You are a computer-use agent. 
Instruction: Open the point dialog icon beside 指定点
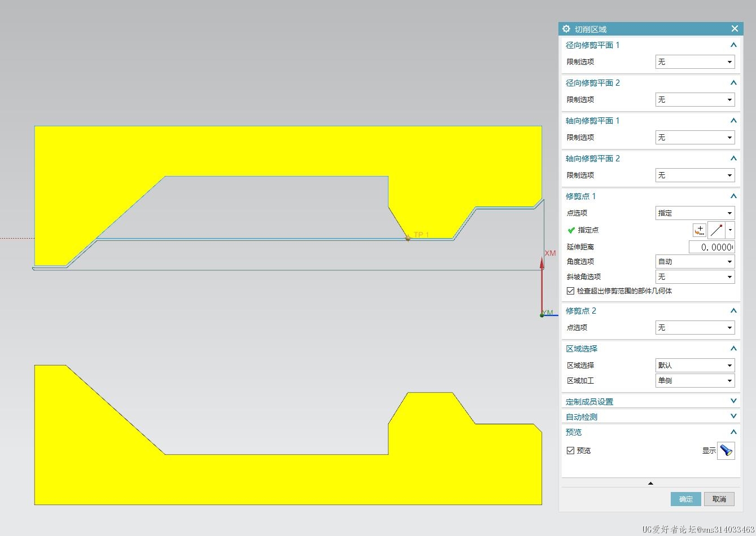(x=700, y=230)
